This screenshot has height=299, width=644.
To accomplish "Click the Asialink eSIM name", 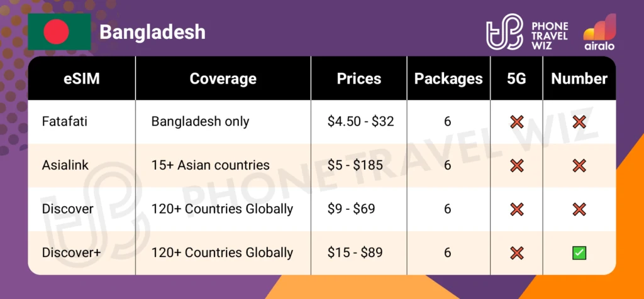I will coord(65,165).
